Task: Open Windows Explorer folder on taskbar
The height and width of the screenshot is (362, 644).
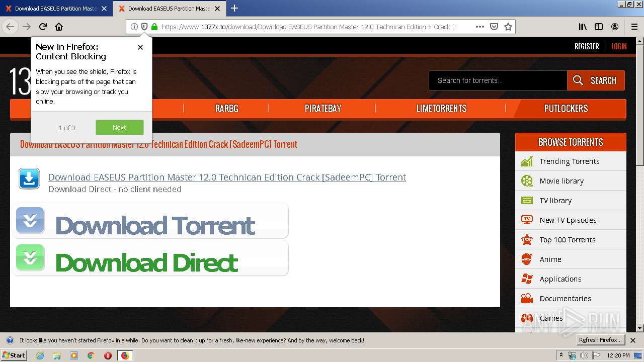Action: [57, 355]
